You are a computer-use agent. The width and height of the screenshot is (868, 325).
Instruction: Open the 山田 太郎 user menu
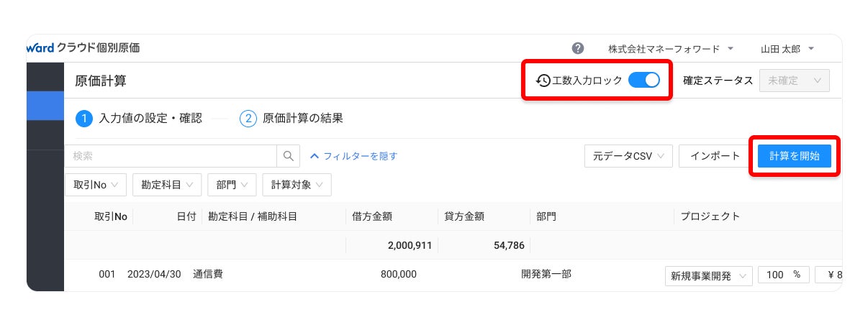(787, 49)
